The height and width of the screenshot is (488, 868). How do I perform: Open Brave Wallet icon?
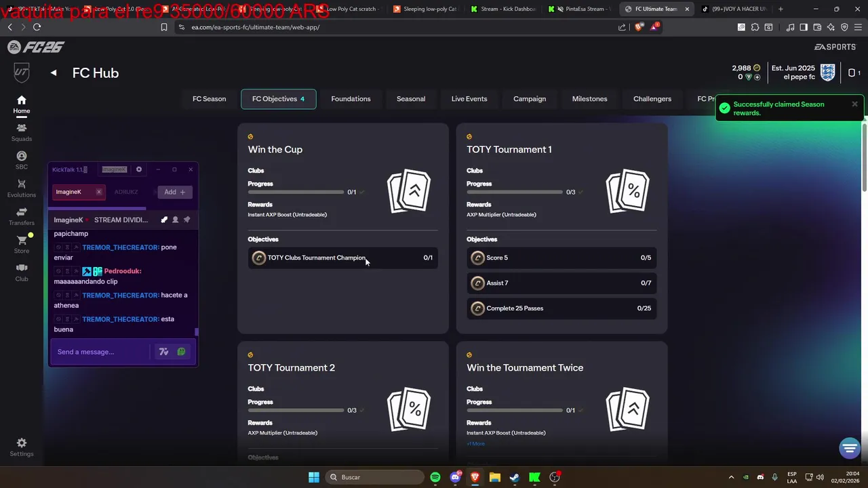click(x=817, y=27)
